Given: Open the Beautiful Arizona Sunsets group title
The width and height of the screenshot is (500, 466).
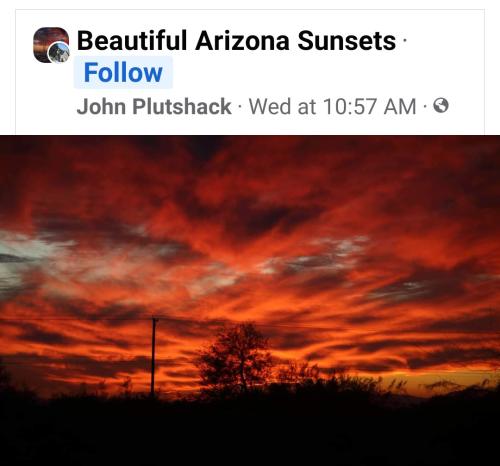Looking at the screenshot, I should pyautogui.click(x=236, y=41).
